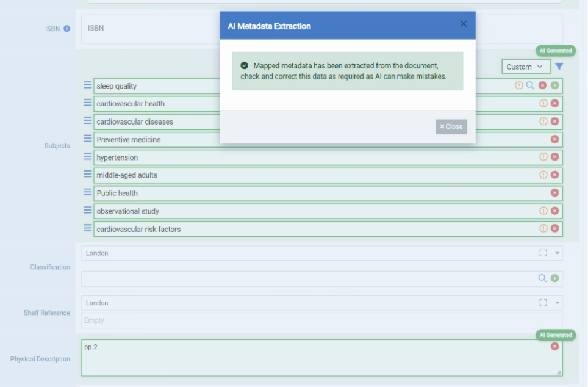Remove the cardiovascular risk factors subject

[x=555, y=228]
